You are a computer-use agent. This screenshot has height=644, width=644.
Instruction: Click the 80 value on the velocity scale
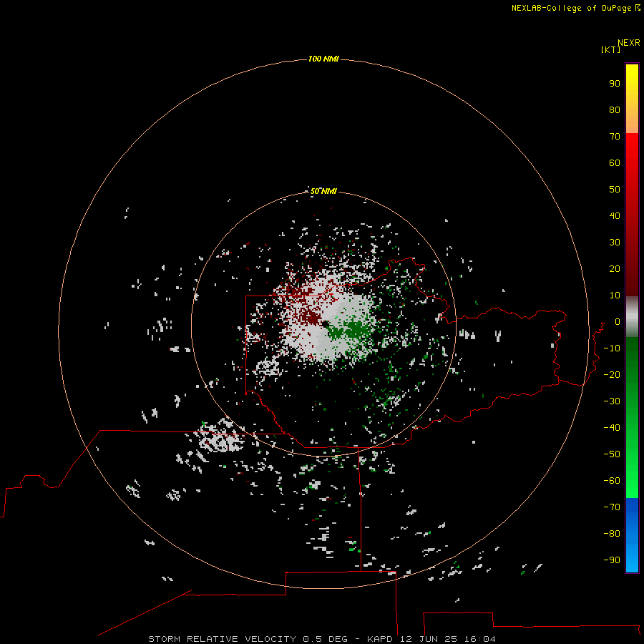(615, 109)
